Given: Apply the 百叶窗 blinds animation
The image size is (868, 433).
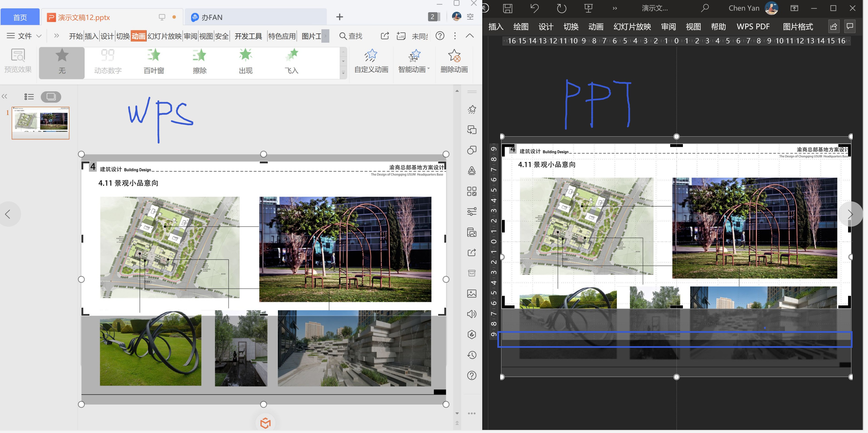Looking at the screenshot, I should (154, 62).
